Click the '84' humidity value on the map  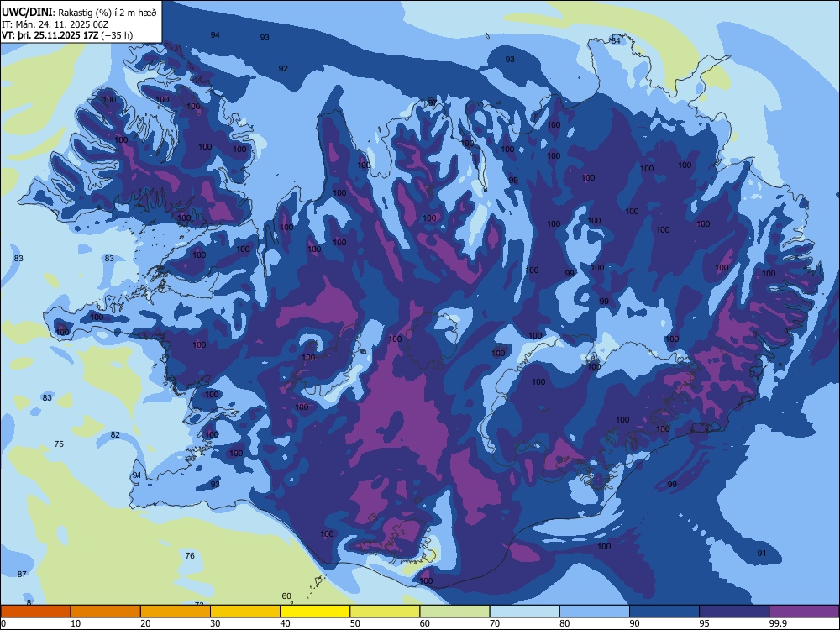point(616,40)
